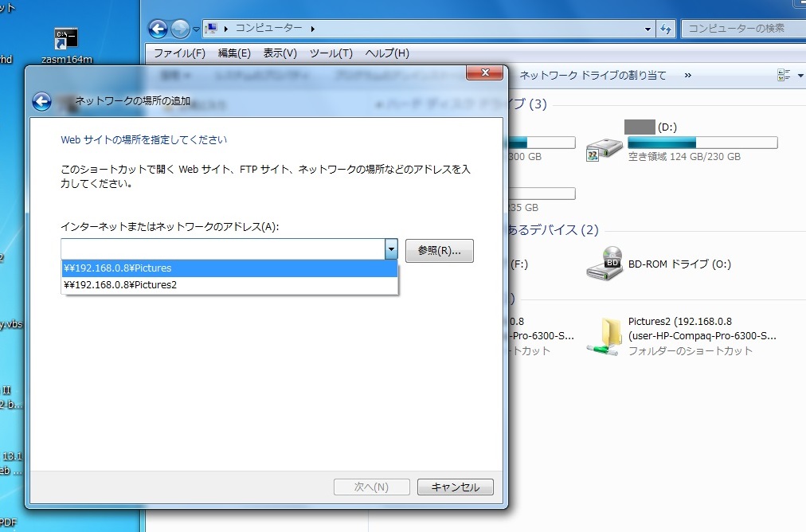Click the (D:) drive capacity bar
The height and width of the screenshot is (532, 806).
(x=702, y=143)
